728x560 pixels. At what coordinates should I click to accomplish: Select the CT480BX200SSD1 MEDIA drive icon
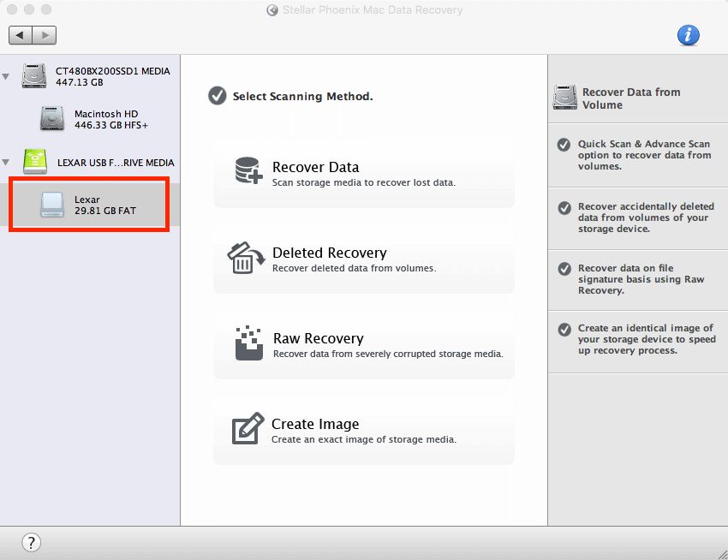(34, 75)
